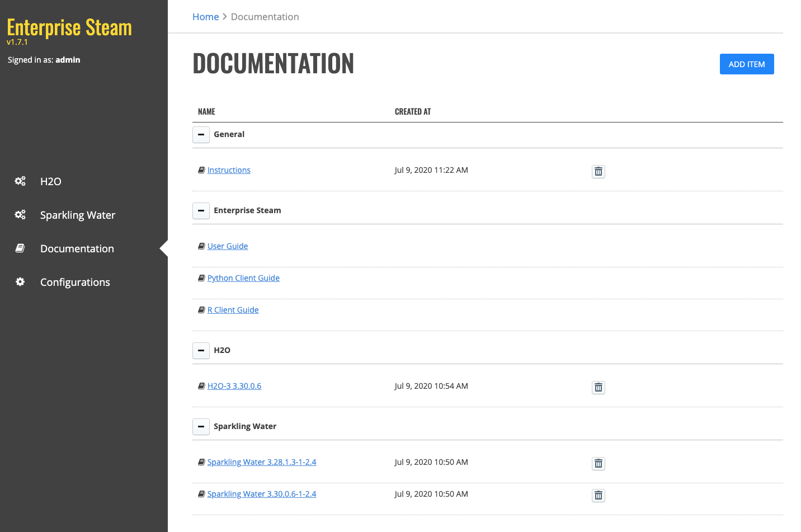The image size is (801, 532).
Task: Open the Instructions document link
Action: pos(229,170)
